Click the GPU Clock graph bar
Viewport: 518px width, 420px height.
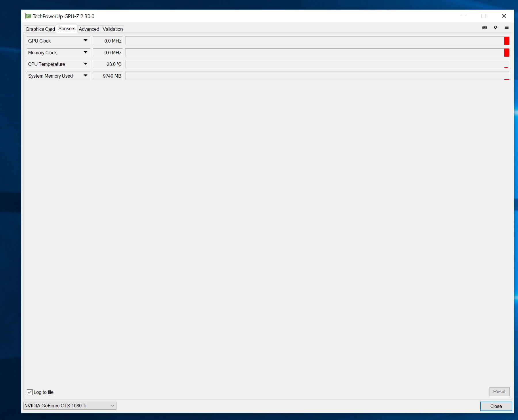(x=317, y=41)
